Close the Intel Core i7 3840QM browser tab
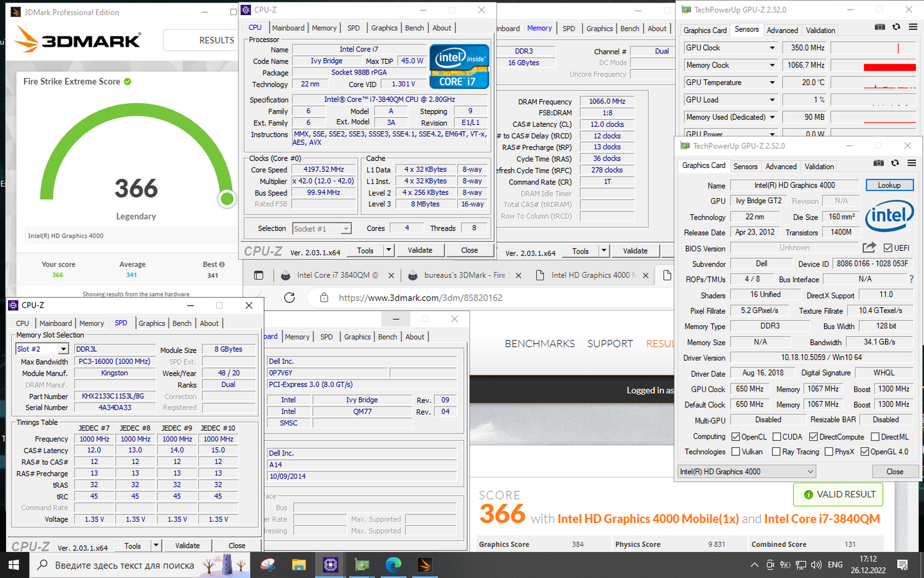The width and height of the screenshot is (924, 578). tap(391, 275)
